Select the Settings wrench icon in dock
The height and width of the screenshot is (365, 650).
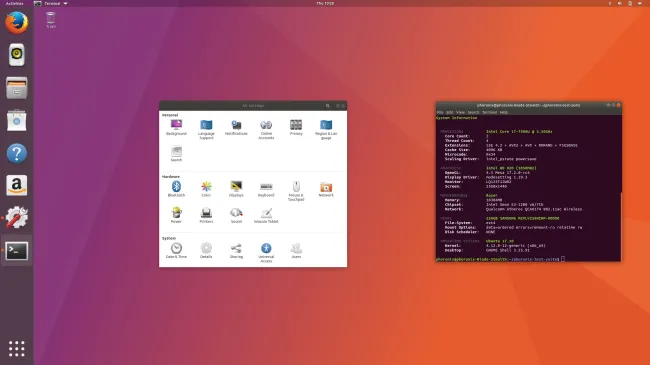point(17,218)
